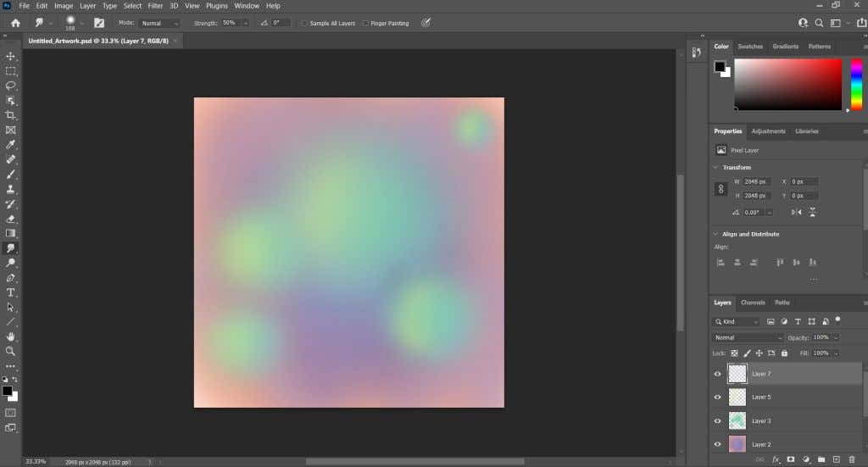
Task: Pick the Crop tool
Action: [11, 115]
